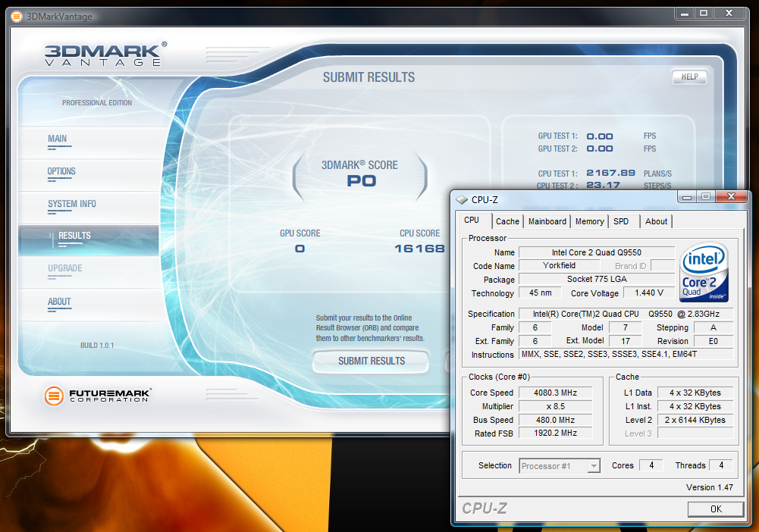The height and width of the screenshot is (532, 759).
Task: Click the Instructions field MMX, SSE list
Action: point(626,354)
